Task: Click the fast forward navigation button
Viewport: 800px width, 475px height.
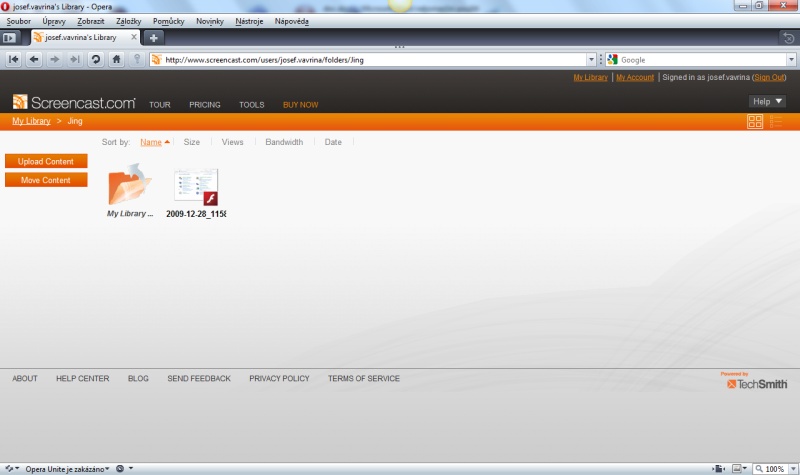Action: pos(75,60)
